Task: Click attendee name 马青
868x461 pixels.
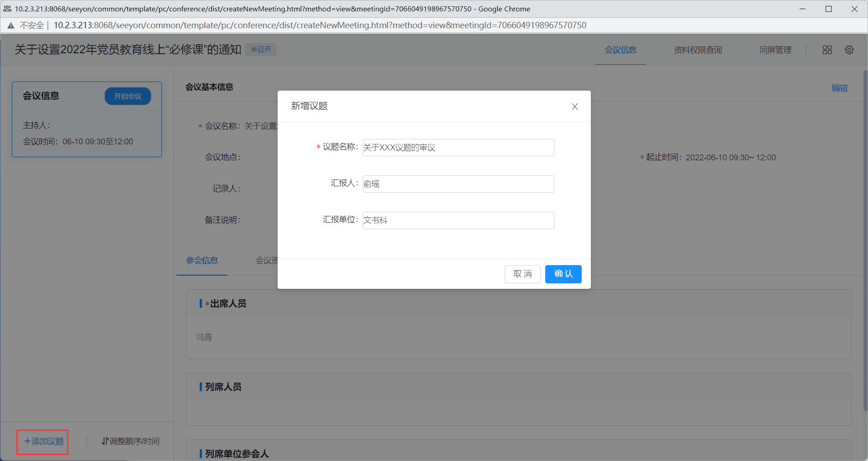Action: (x=204, y=338)
